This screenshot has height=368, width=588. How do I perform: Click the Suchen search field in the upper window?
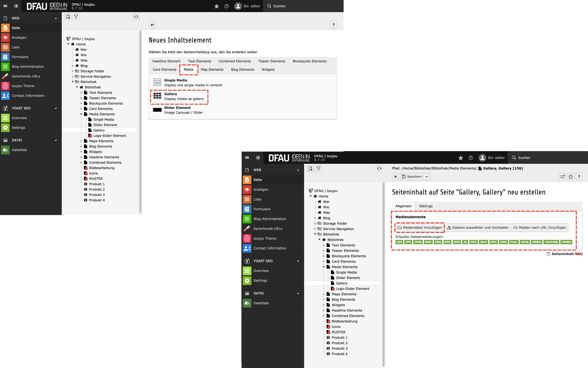[304, 6]
